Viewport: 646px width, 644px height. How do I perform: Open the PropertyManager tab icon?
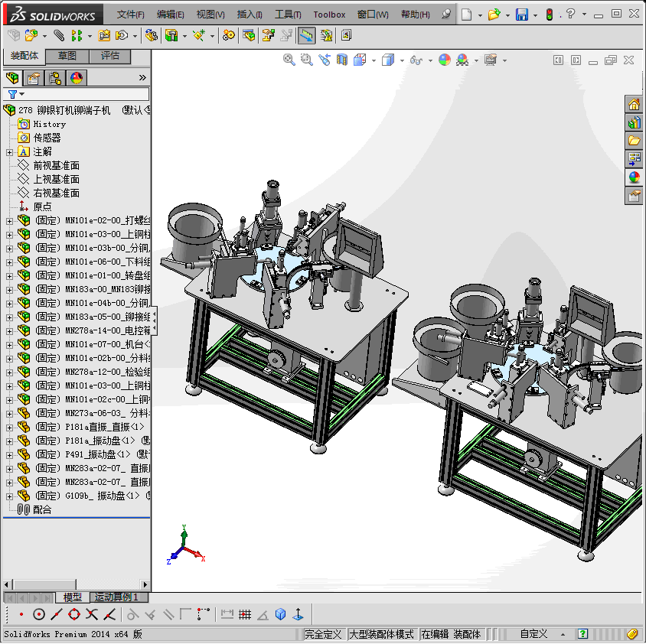(33, 77)
